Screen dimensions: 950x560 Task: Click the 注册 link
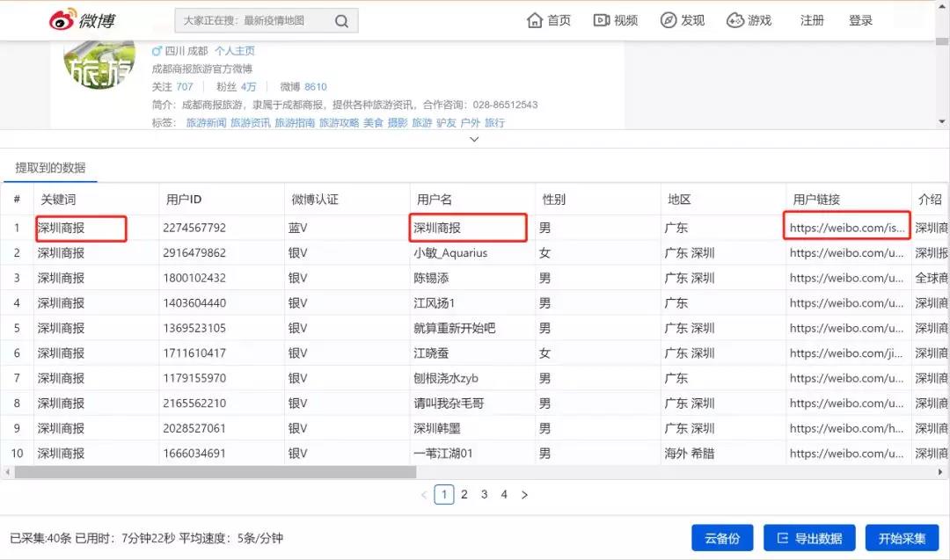coord(812,20)
